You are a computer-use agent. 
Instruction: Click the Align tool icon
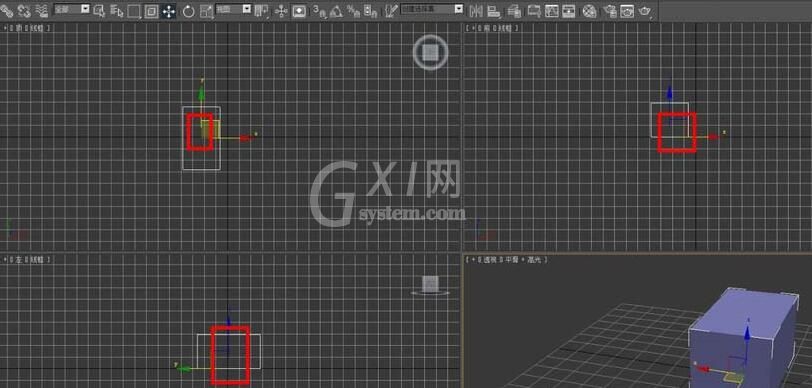tap(494, 11)
